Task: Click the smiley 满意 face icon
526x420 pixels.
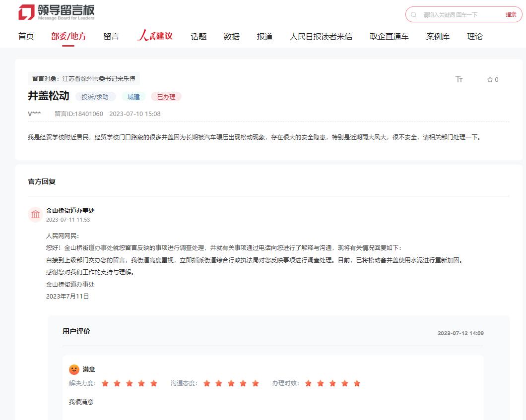Action: [x=74, y=369]
